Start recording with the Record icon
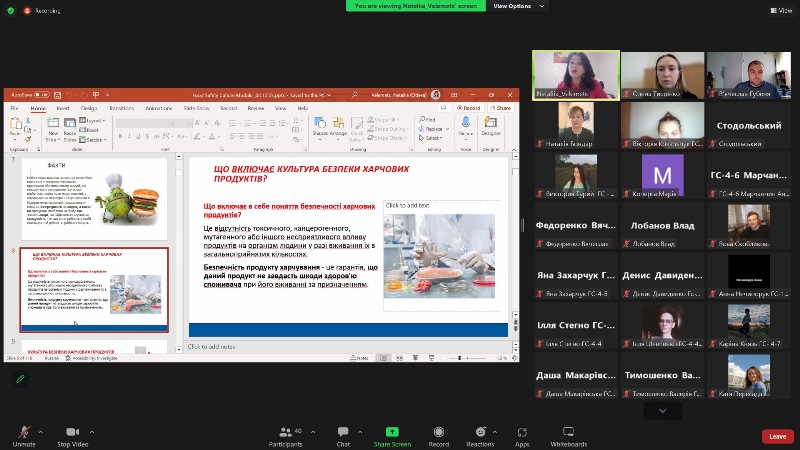Viewport: 800px width, 450px height. point(439,433)
